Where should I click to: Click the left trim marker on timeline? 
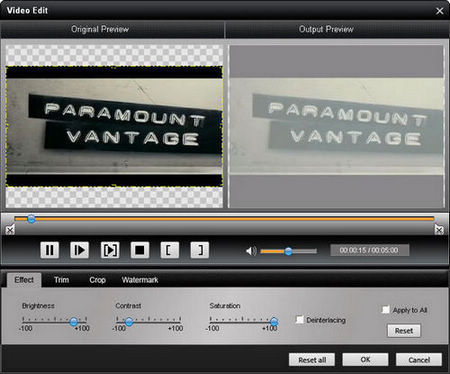(x=10, y=229)
